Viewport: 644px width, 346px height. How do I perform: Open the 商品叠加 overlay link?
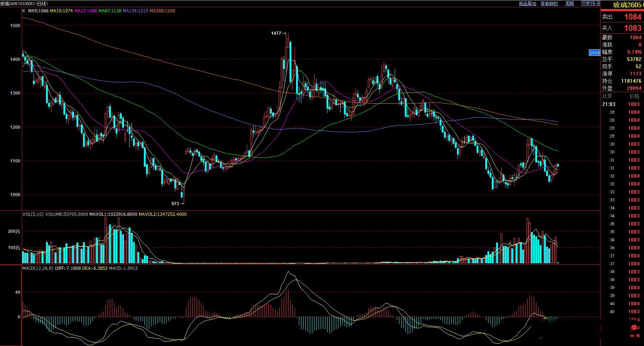(x=527, y=4)
